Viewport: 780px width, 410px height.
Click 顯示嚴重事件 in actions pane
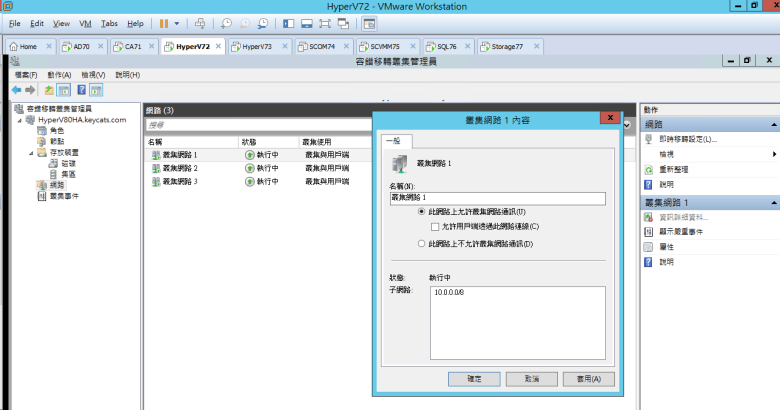(x=685, y=231)
